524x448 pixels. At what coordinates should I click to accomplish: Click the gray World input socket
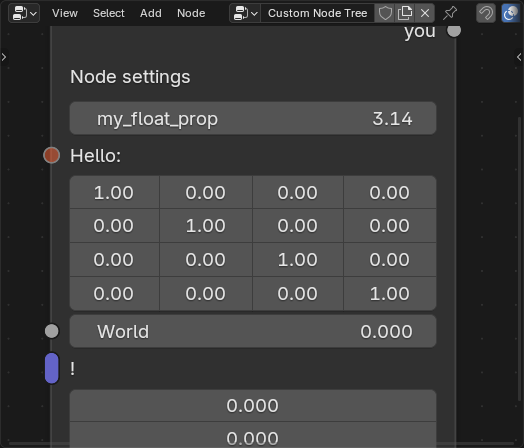point(51,331)
